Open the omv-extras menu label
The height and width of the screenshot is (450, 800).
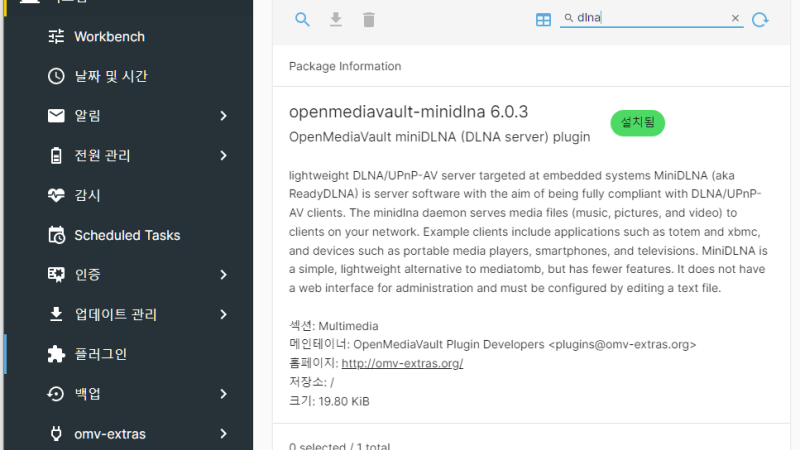(x=110, y=434)
